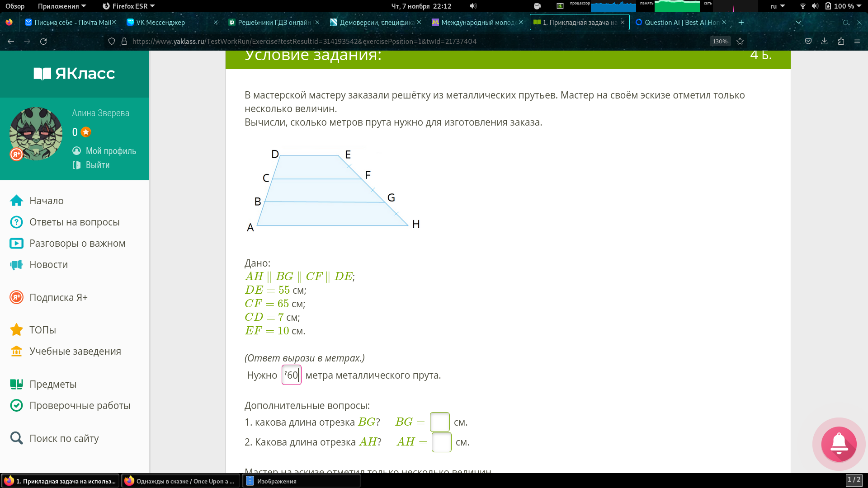Click the user avatar picture
The height and width of the screenshot is (488, 868).
click(x=36, y=134)
